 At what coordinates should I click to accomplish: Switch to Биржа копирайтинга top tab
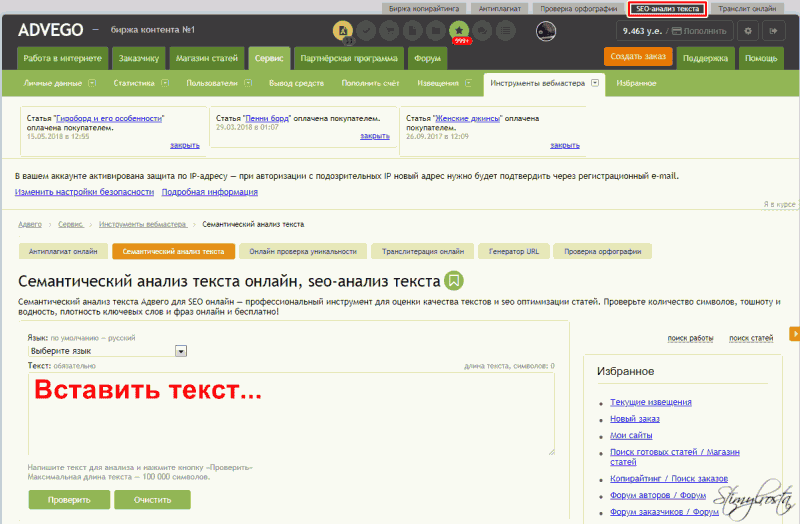(424, 9)
